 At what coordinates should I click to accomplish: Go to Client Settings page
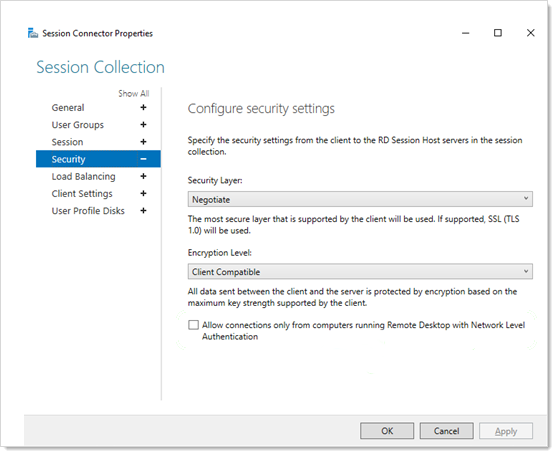(x=82, y=194)
